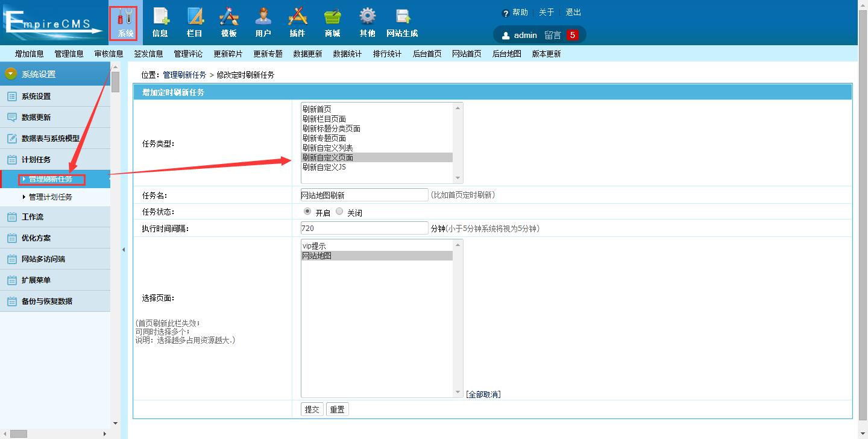Collapse the 系统设置 panel header arrow
Viewport: 868px width, 439px height.
(10, 74)
